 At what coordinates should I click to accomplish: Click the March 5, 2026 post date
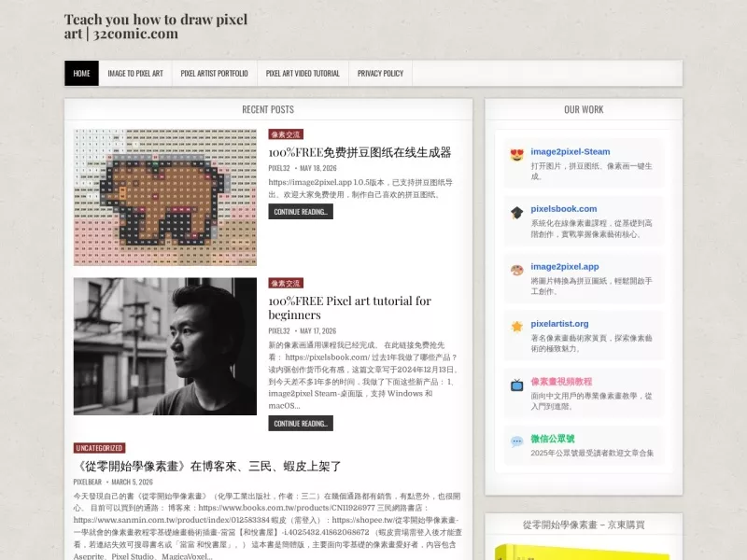tap(132, 482)
